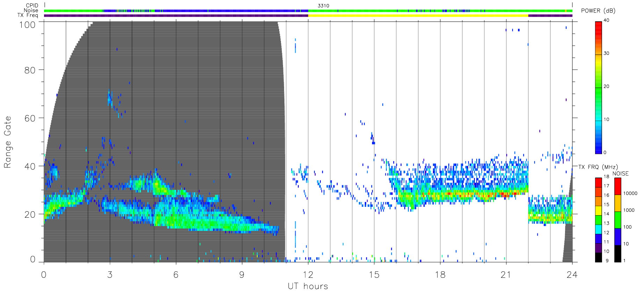Click the 'CPID' row label
The height and width of the screenshot is (297, 644).
pos(32,5)
